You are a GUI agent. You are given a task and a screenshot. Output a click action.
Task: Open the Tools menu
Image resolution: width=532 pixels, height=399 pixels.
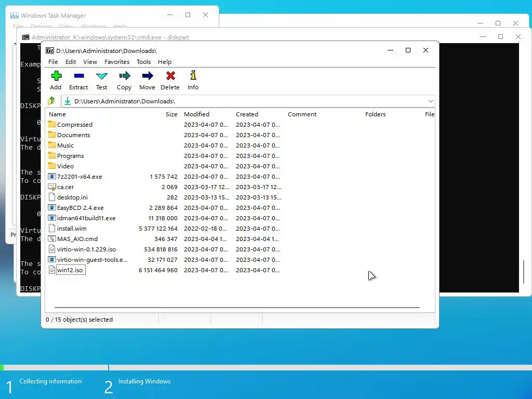143,62
